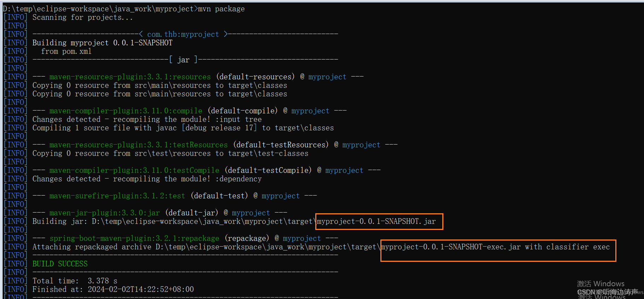Click the 'mvn package' command text
The height and width of the screenshot is (299, 644).
click(221, 9)
